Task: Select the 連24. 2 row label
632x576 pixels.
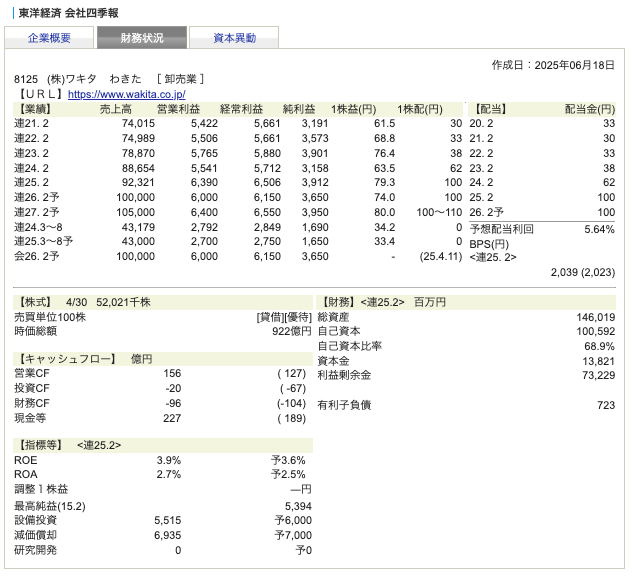Action: pos(31,168)
